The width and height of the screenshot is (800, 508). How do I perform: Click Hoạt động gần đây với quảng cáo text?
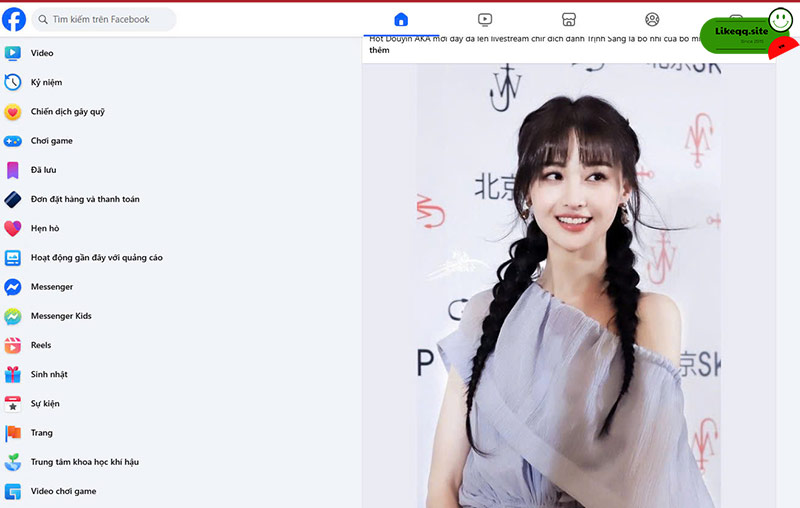pyautogui.click(x=97, y=258)
